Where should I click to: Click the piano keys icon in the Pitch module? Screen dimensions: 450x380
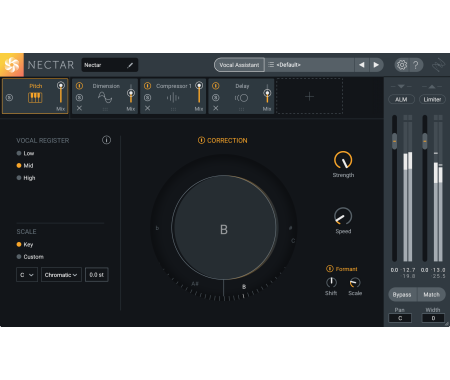tap(35, 98)
